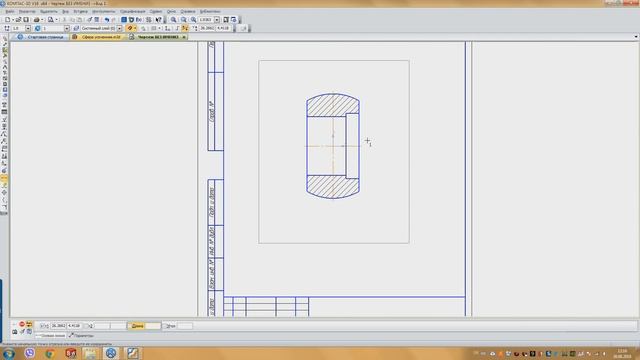This screenshot has width=640, height=360.
Task: Click auto-create object icon beside stop
Action: coord(29,324)
